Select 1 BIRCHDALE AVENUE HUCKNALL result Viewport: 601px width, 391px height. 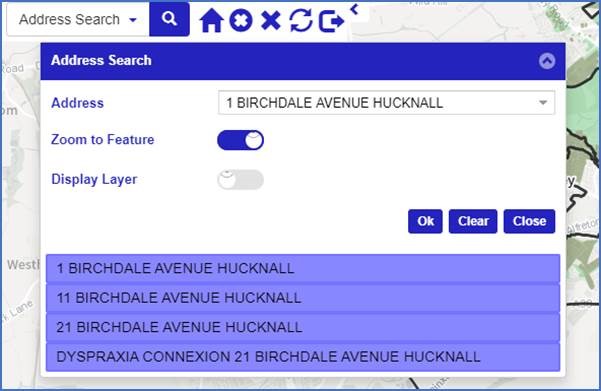pyautogui.click(x=303, y=268)
